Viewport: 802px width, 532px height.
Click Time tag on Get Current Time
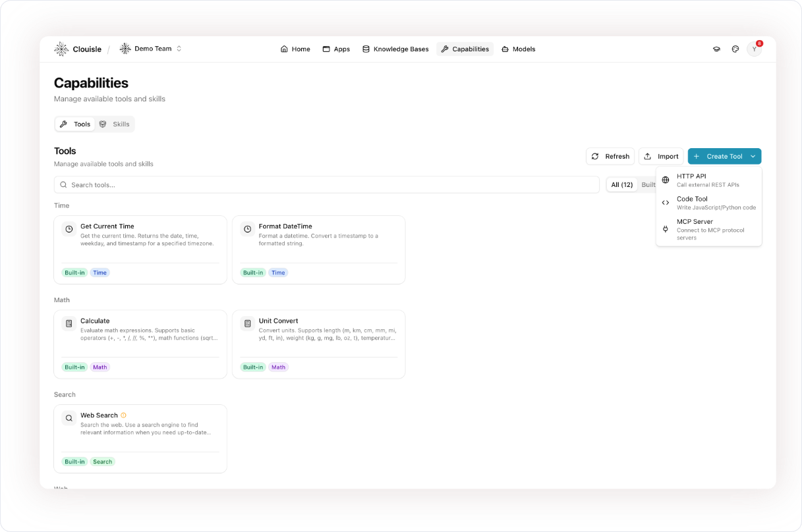[100, 273]
